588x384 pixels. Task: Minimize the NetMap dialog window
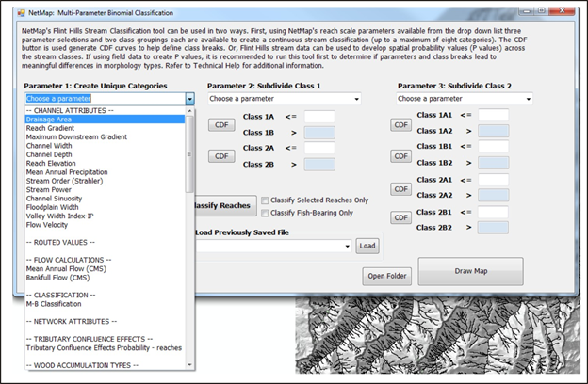[x=527, y=11]
